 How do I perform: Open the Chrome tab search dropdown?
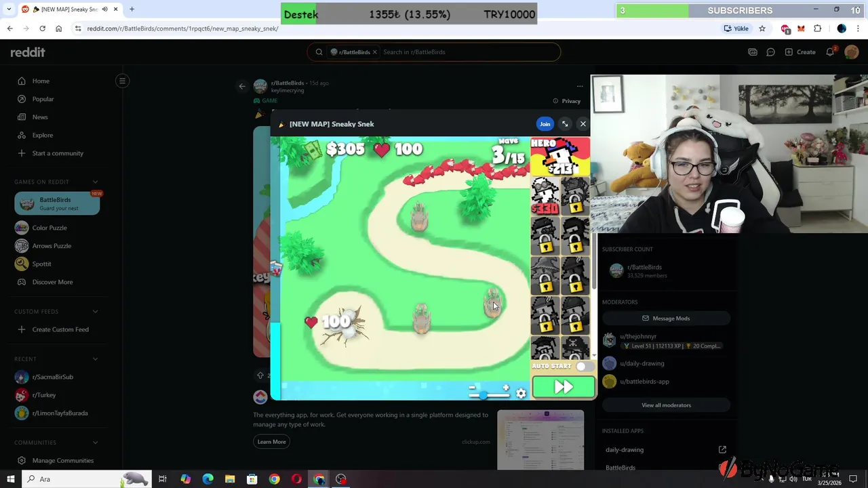[x=9, y=9]
